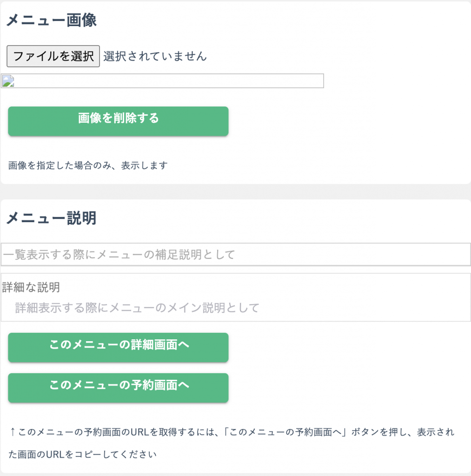Click the 選択されていません file status text
Image resolution: width=471 pixels, height=476 pixels.
click(x=155, y=56)
